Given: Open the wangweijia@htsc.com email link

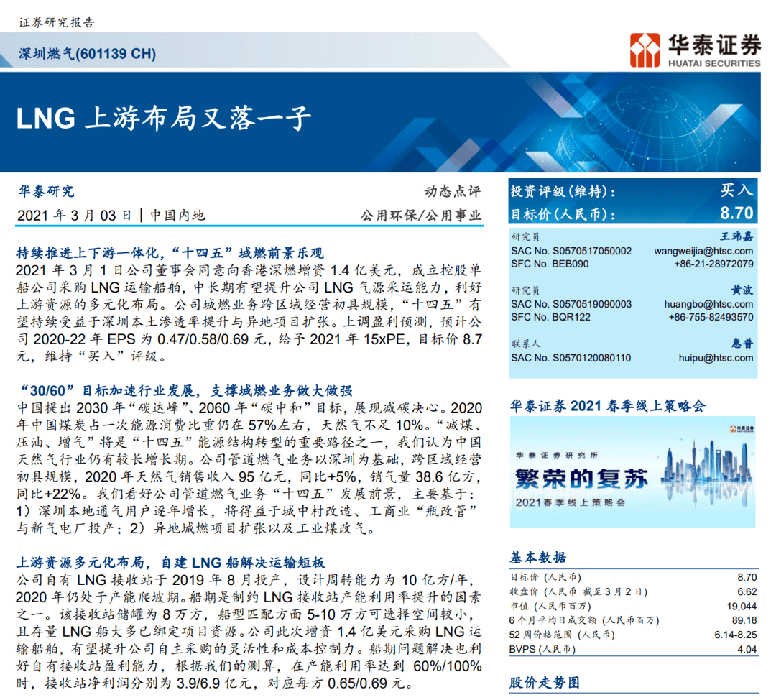Looking at the screenshot, I should [703, 251].
